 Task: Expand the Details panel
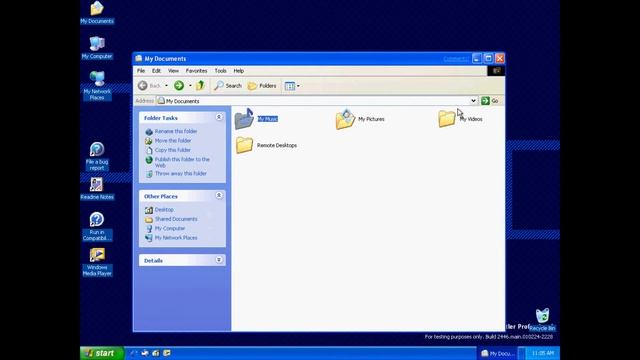coord(219,260)
